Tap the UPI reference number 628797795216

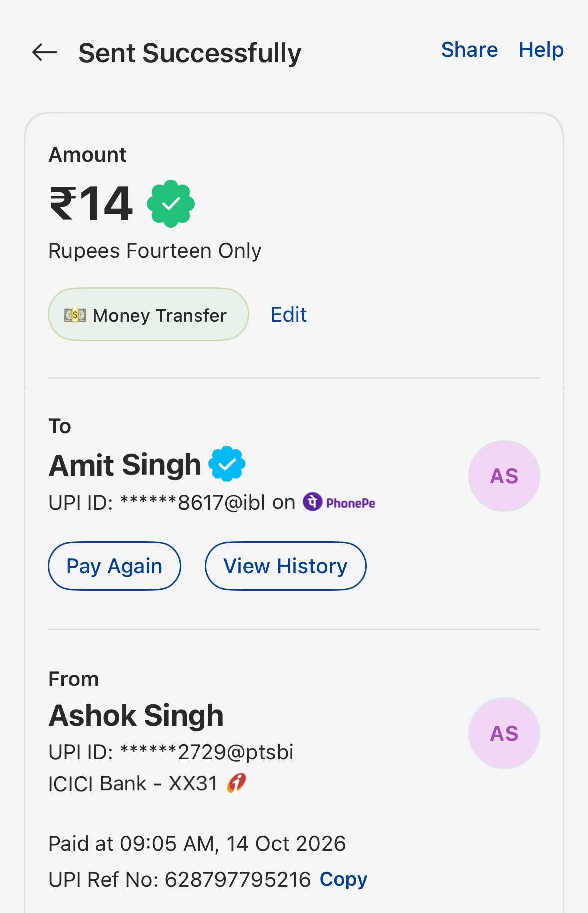(238, 879)
